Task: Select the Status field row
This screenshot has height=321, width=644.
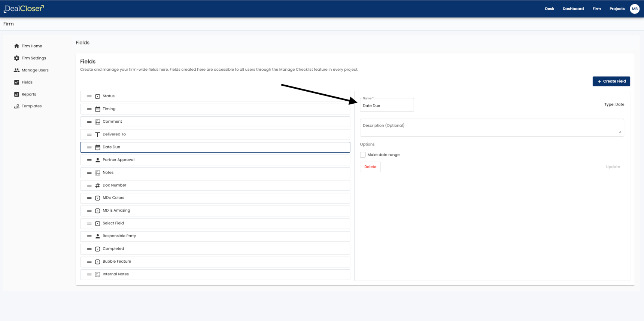Action: (215, 96)
